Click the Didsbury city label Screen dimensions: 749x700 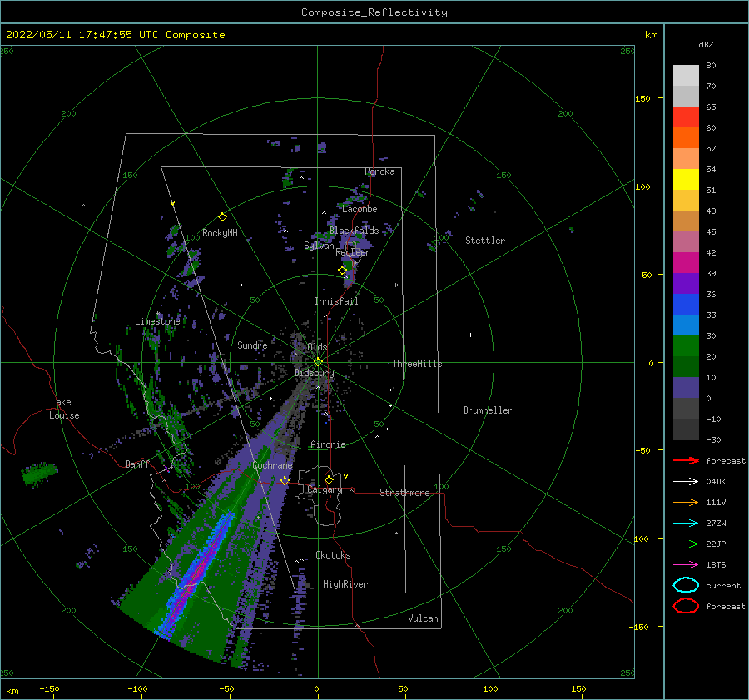[315, 373]
